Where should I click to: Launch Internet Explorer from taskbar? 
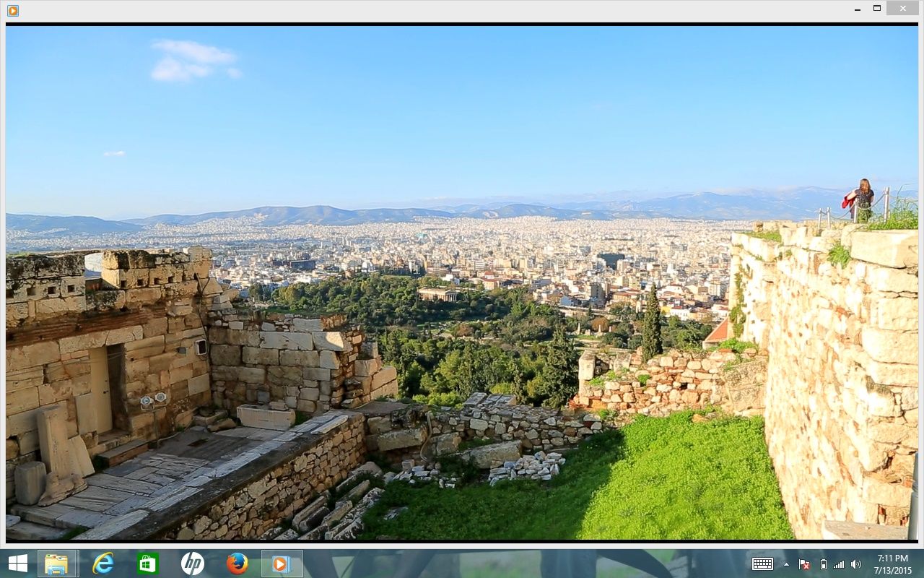click(x=103, y=564)
